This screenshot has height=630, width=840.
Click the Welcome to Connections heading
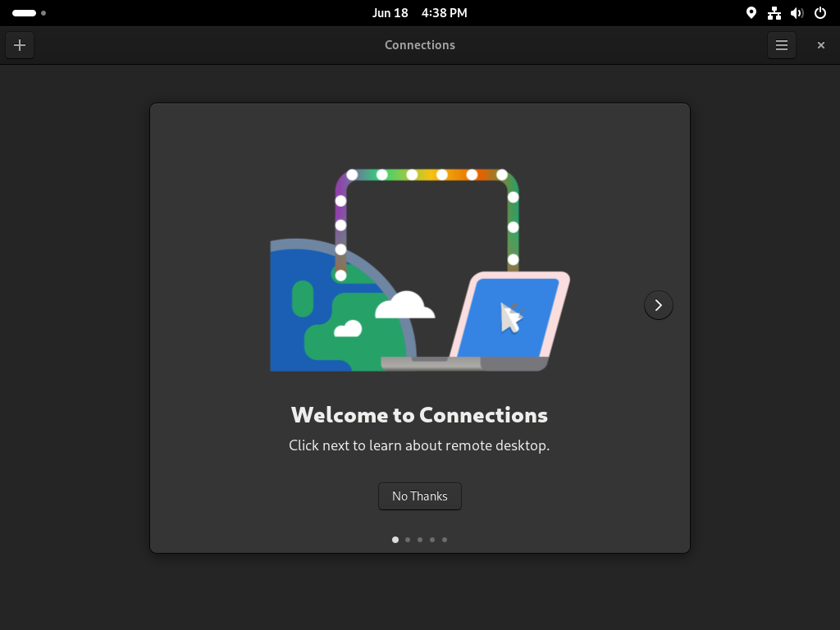pos(419,415)
